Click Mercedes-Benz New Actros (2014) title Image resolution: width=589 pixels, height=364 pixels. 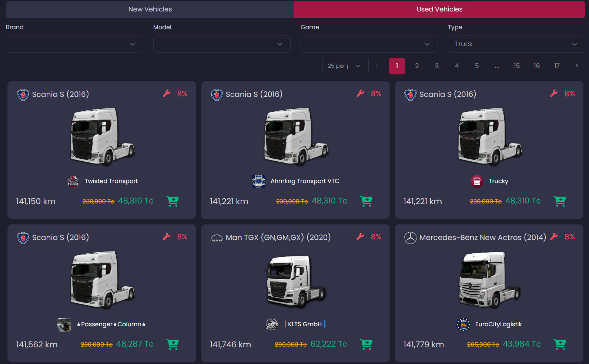click(x=482, y=237)
